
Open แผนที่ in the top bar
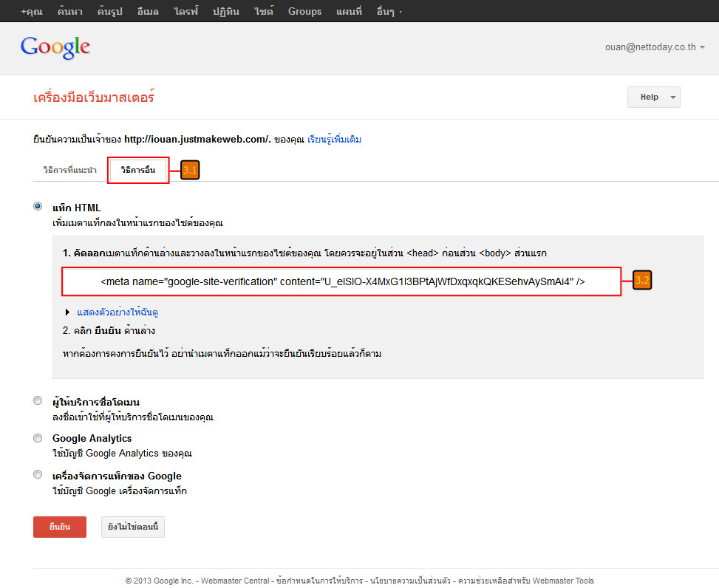click(349, 12)
